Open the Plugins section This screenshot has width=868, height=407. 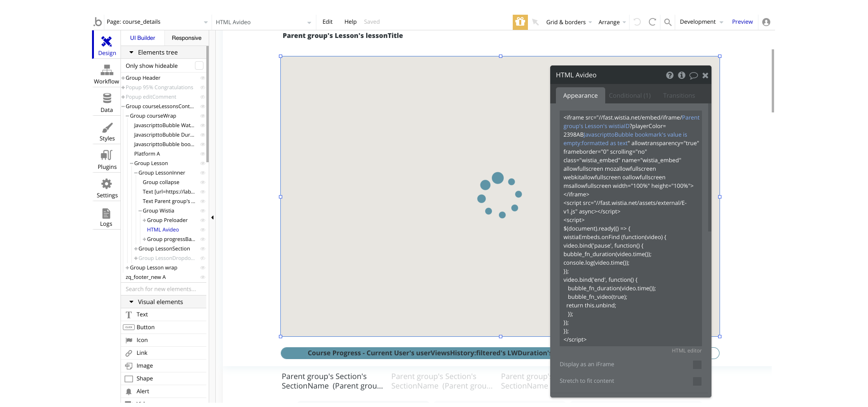tap(107, 160)
